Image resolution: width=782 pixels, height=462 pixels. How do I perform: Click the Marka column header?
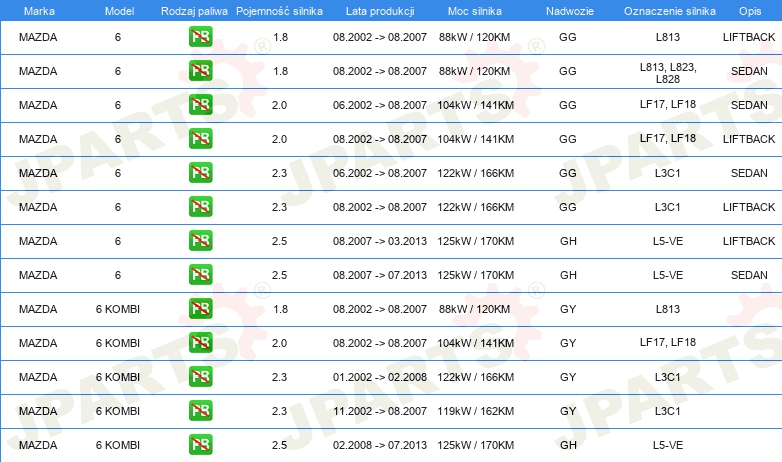point(39,11)
